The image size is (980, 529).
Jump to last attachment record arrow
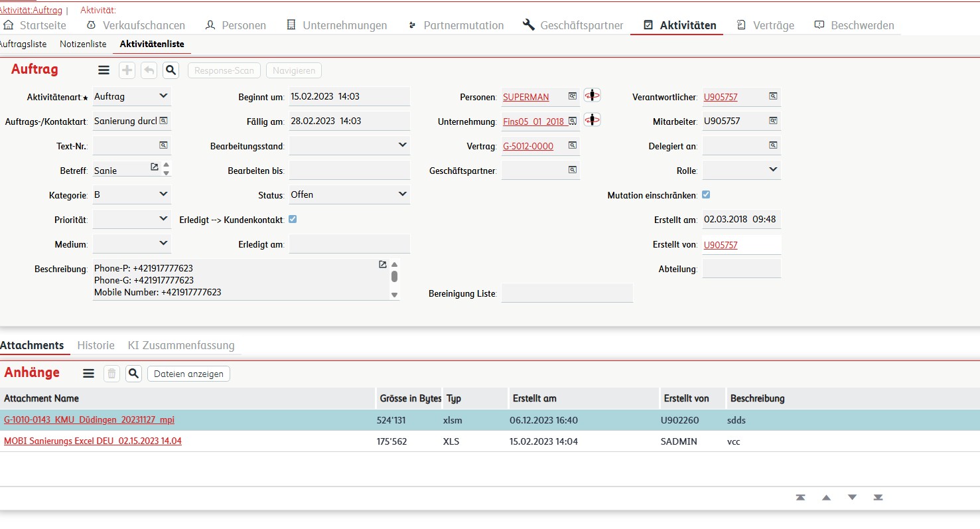coord(878,498)
